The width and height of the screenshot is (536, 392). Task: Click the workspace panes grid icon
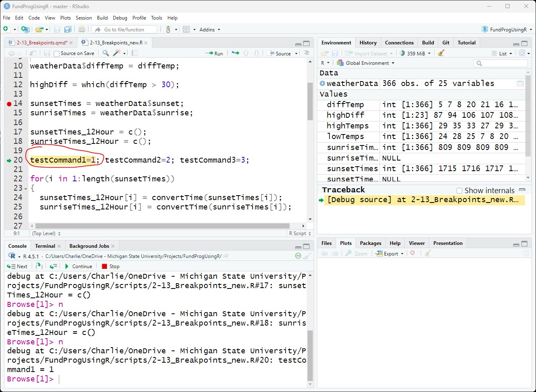186,29
